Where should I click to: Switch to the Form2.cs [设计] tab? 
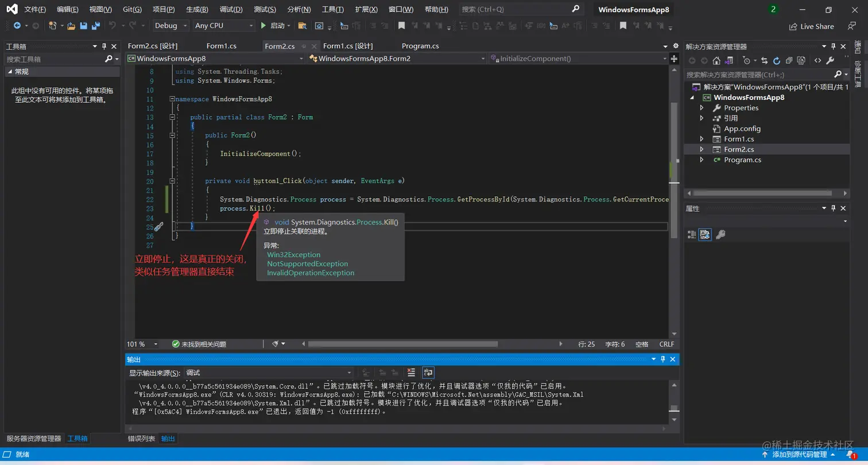[x=153, y=46]
